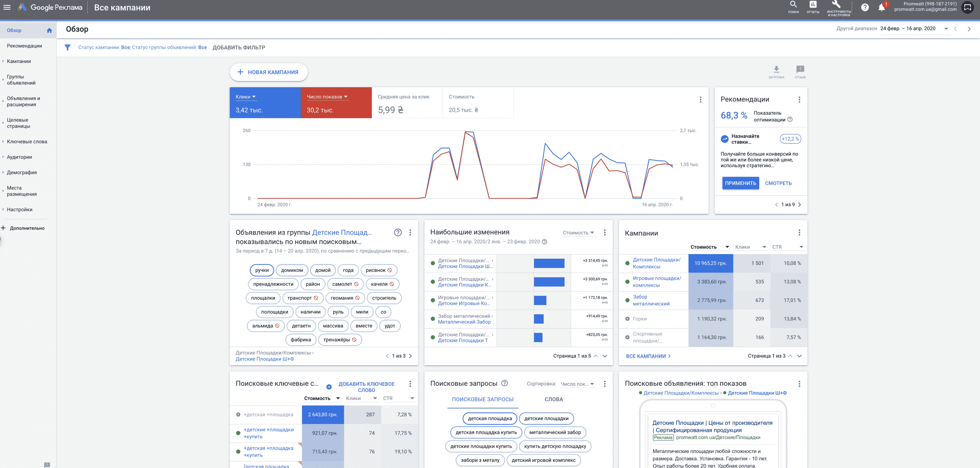Open Клики column dropdown in Кампании
The image size is (980, 468).
751,247
